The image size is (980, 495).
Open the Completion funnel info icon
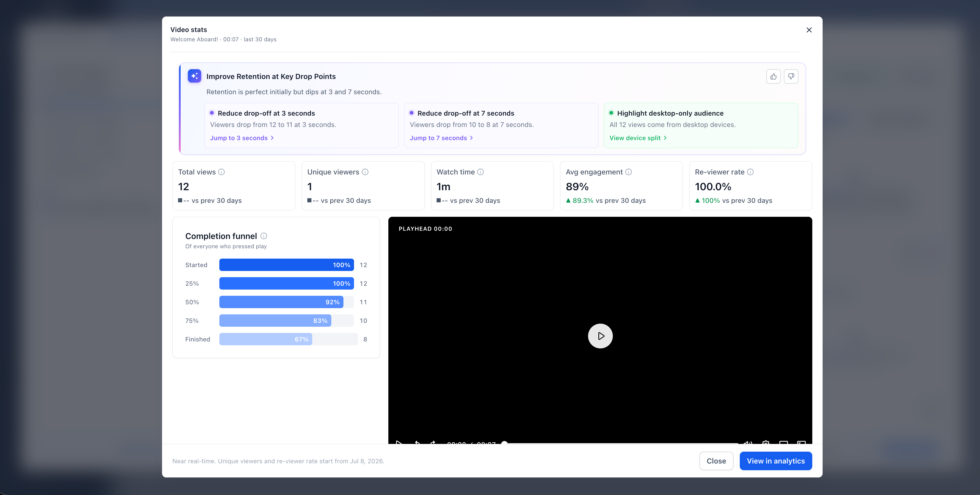pyautogui.click(x=264, y=236)
